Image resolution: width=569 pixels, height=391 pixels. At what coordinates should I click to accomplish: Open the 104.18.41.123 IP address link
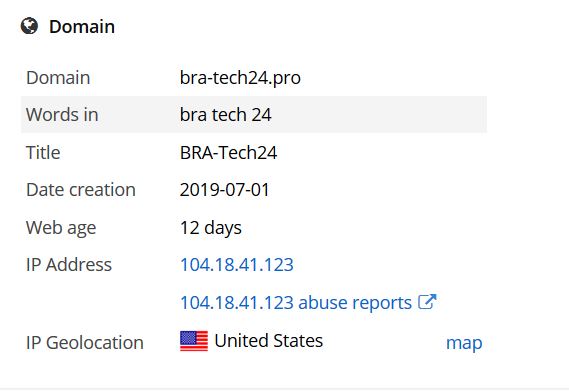pyautogui.click(x=237, y=264)
